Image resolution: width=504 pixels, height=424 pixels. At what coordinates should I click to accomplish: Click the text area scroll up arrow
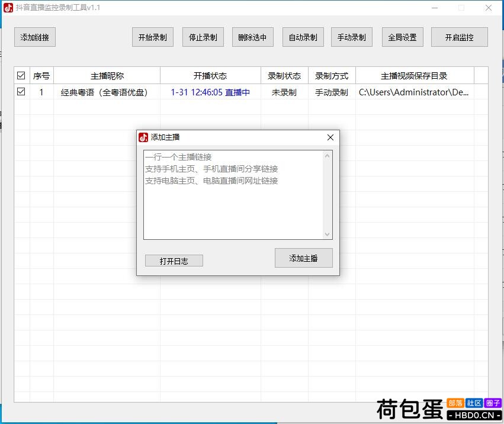click(327, 156)
